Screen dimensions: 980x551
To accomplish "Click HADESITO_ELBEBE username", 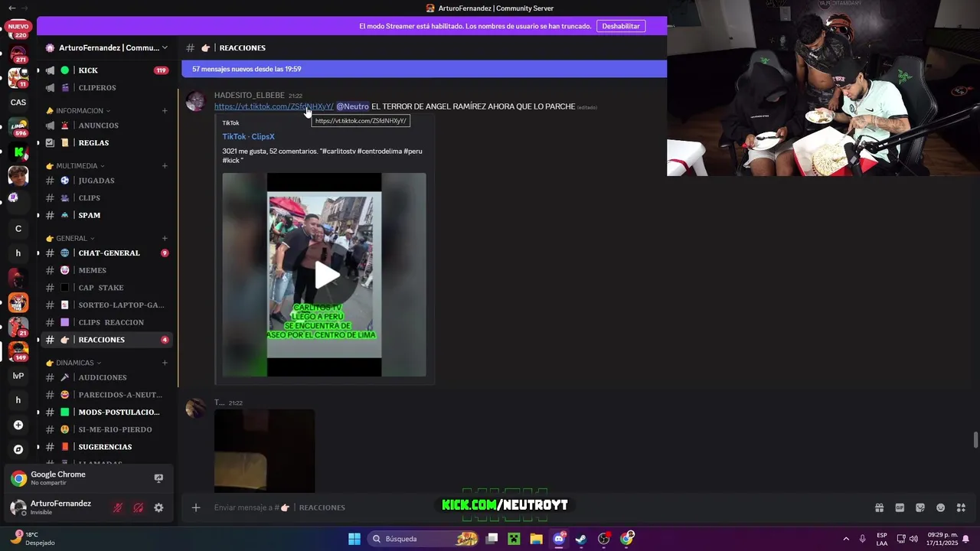I will click(x=250, y=96).
